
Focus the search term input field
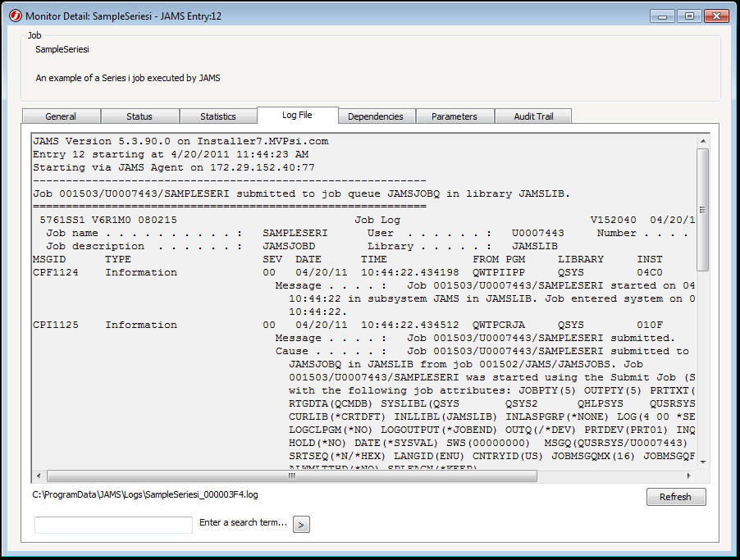tap(113, 525)
